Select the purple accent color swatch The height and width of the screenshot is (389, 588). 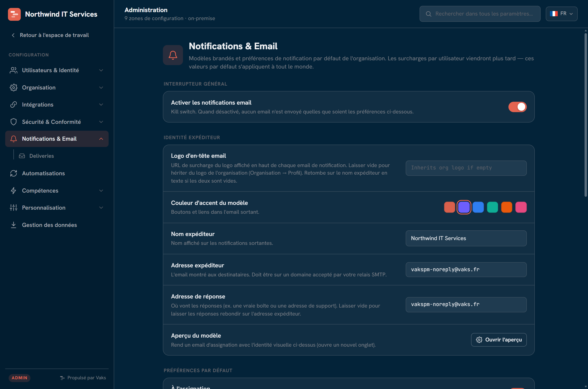tap(464, 207)
